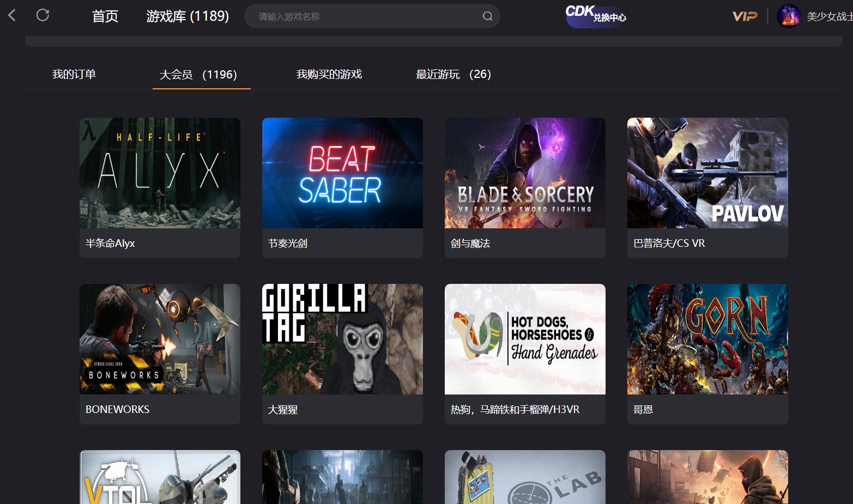
Task: Open Half-Life Alyx game thumbnail
Action: pos(160,173)
